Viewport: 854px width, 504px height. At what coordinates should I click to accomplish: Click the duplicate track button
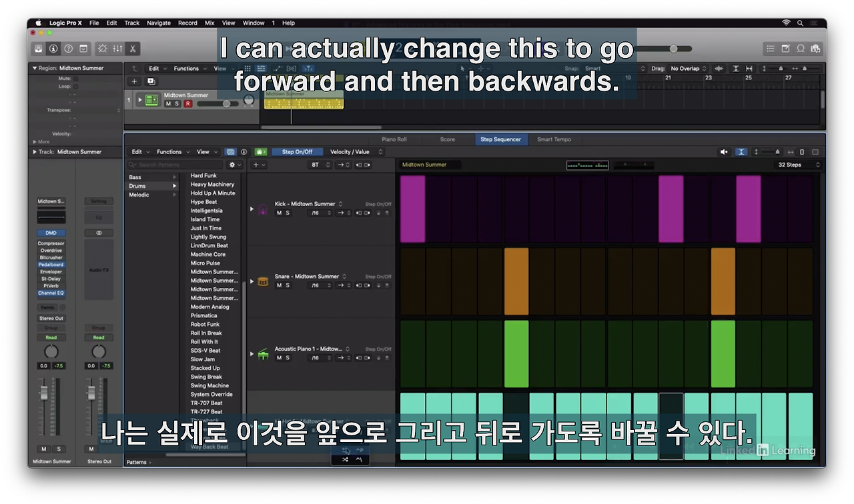click(x=151, y=81)
